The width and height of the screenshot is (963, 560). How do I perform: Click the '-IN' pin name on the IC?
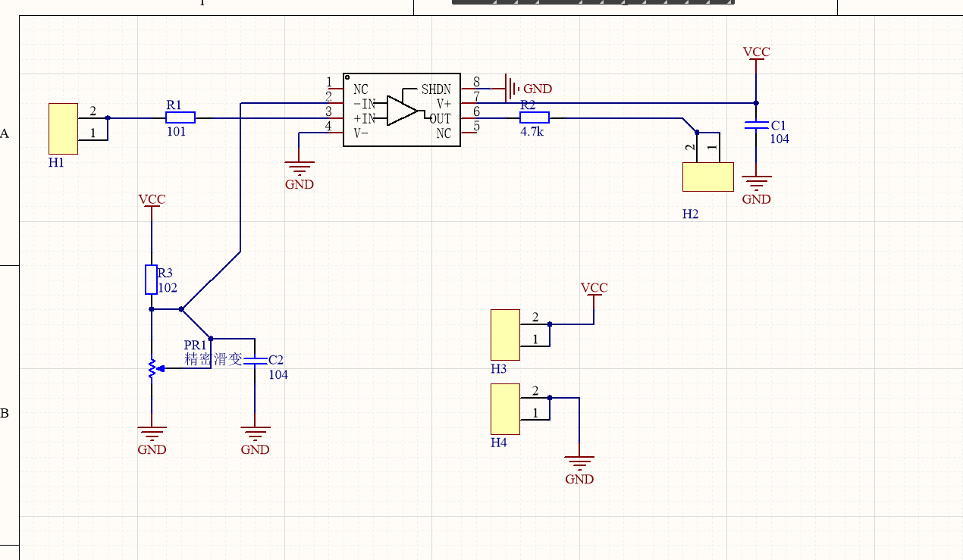[364, 104]
